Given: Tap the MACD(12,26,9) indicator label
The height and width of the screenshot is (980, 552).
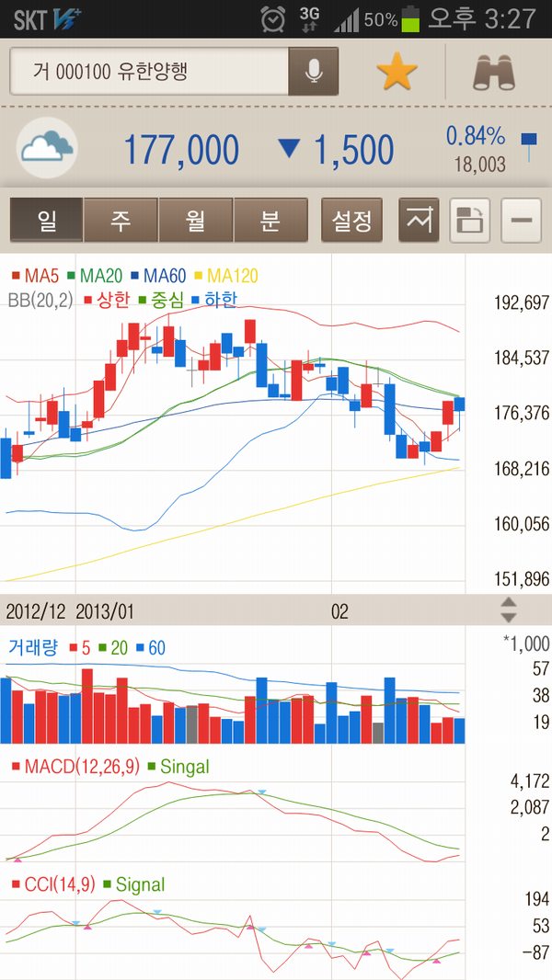Looking at the screenshot, I should point(75,766).
